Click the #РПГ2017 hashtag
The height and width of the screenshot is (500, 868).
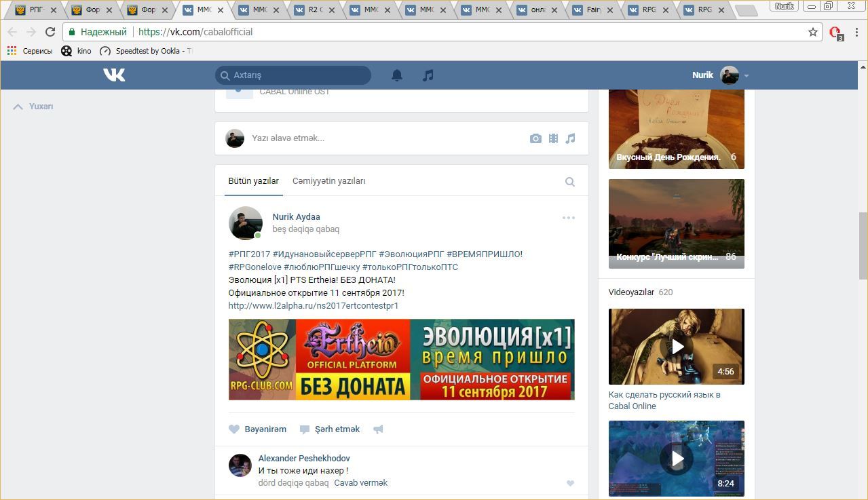pyautogui.click(x=249, y=254)
